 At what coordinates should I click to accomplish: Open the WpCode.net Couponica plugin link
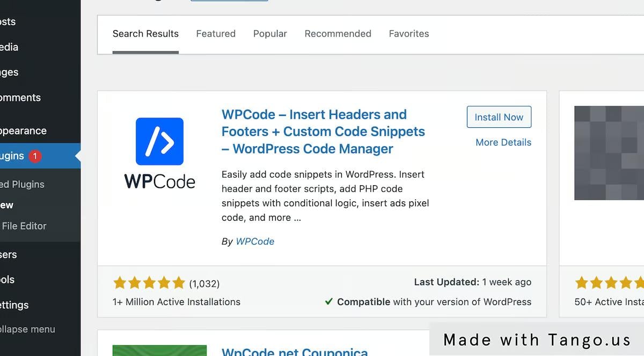[x=295, y=352]
